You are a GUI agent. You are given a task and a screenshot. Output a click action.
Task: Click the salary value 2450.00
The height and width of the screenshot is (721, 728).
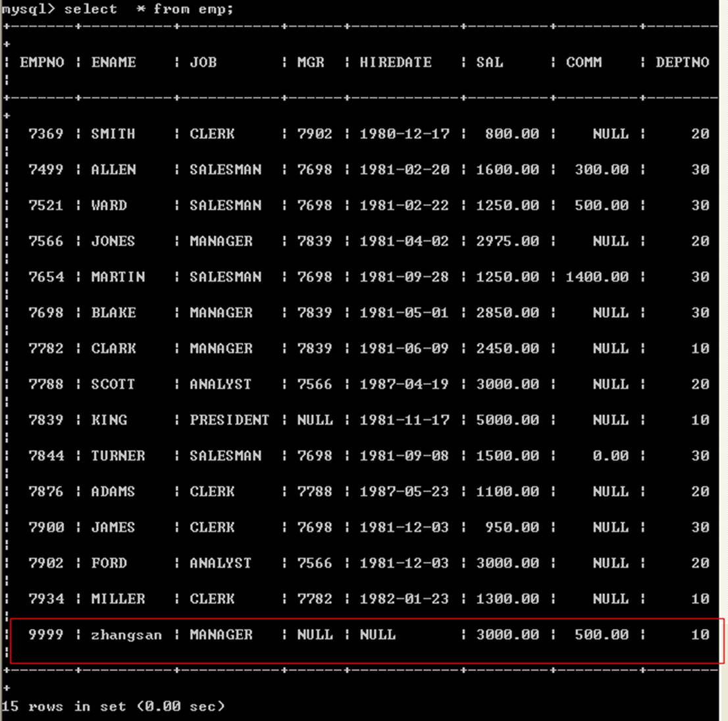(x=507, y=349)
